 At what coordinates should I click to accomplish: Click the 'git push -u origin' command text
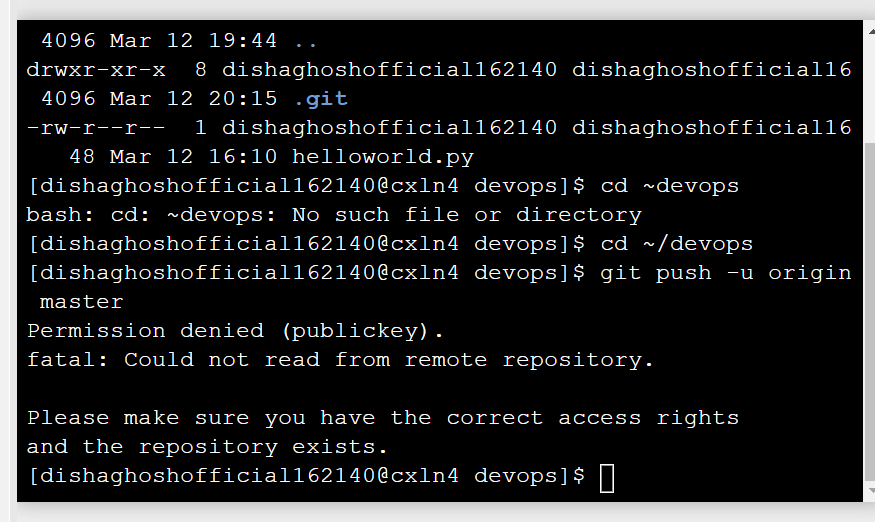point(725,273)
